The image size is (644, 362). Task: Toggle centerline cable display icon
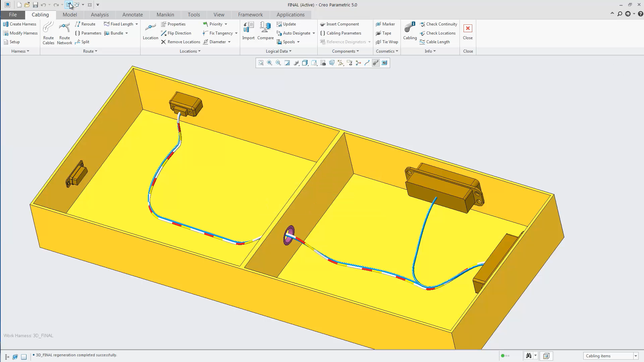point(367,63)
